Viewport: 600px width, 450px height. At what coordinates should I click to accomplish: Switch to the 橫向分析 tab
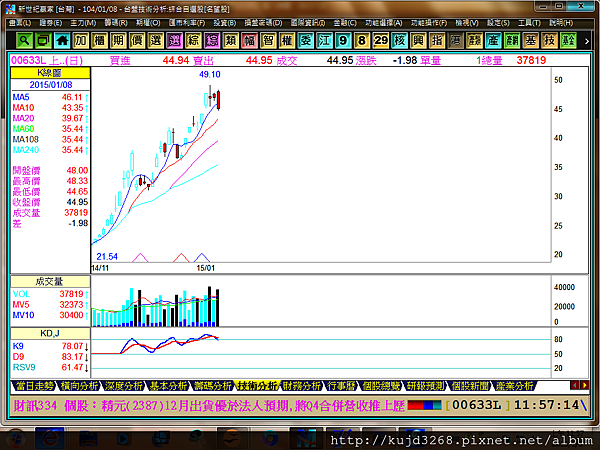79,386
